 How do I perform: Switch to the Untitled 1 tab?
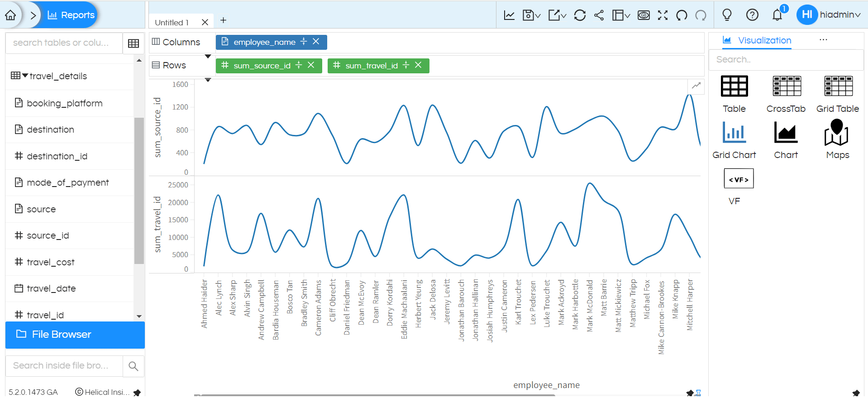coord(172,22)
